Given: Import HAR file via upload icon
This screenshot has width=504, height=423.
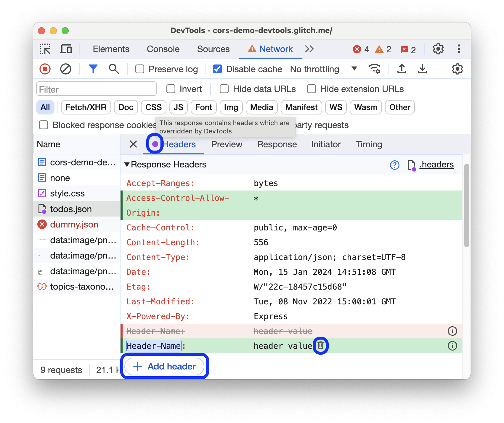Looking at the screenshot, I should point(402,69).
